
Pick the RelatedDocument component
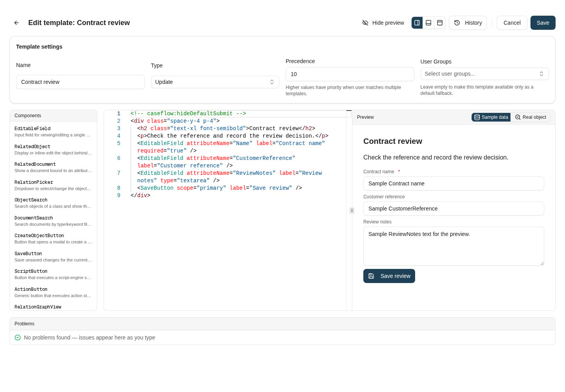tap(53, 167)
